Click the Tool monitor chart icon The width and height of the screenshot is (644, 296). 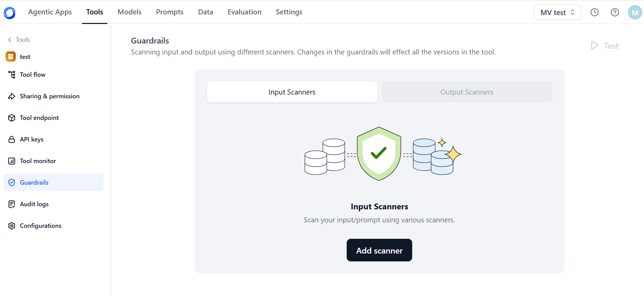[12, 161]
